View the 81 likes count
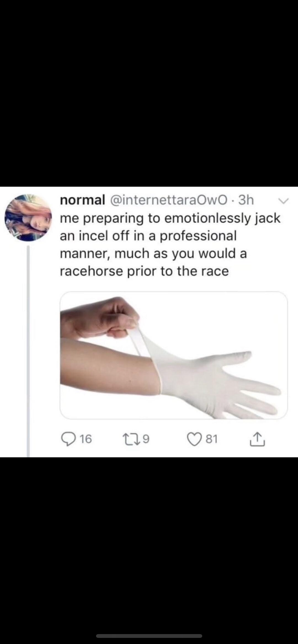Viewport: 298px width, 644px height. [x=211, y=439]
